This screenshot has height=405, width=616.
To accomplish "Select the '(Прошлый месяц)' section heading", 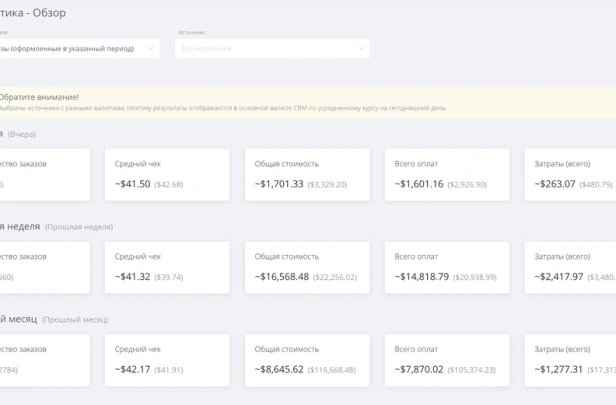I will tap(76, 319).
